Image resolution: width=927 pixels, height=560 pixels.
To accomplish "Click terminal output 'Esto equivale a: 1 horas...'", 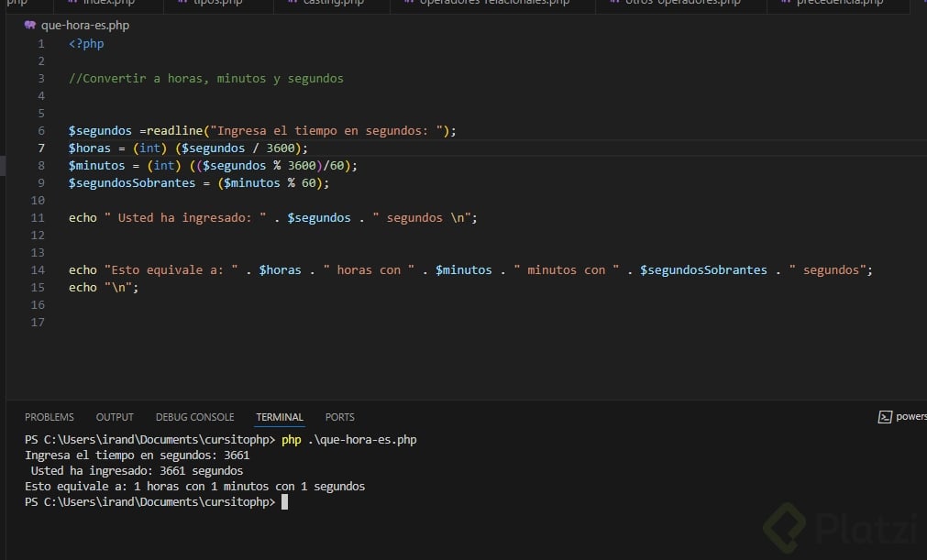I will (194, 487).
